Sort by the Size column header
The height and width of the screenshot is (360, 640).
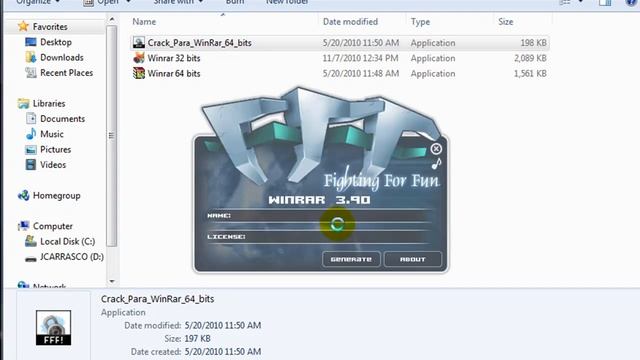pos(505,22)
